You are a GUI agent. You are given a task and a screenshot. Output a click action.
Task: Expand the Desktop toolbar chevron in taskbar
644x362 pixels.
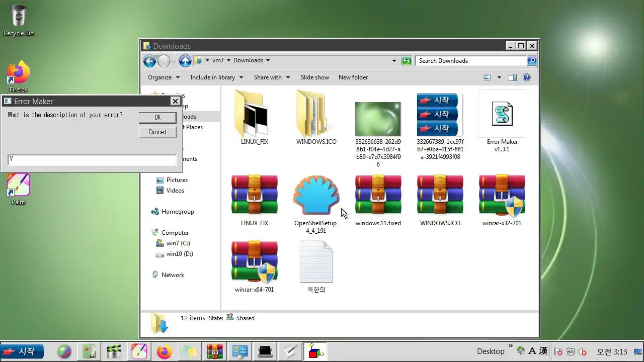point(510,346)
